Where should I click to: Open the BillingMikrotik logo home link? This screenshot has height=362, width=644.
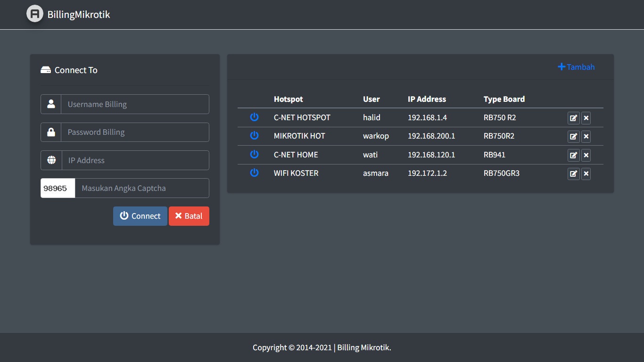pyautogui.click(x=68, y=14)
